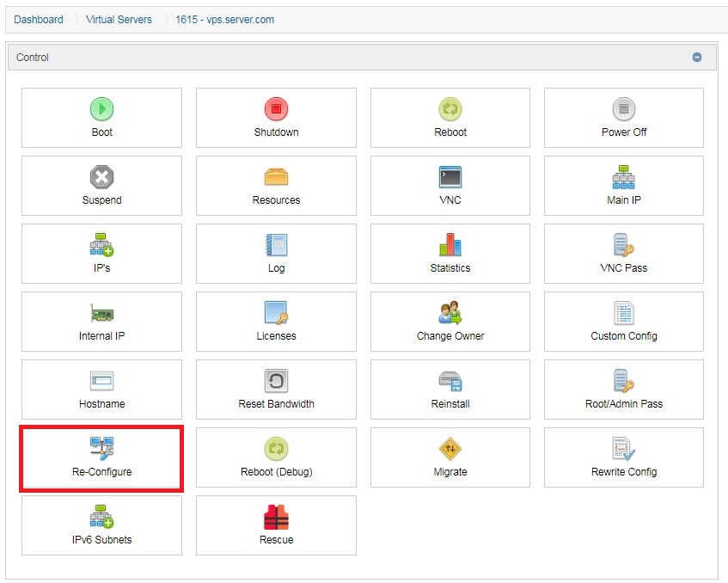Click the Reinstall text label
This screenshot has height=583, width=728.
pos(450,403)
